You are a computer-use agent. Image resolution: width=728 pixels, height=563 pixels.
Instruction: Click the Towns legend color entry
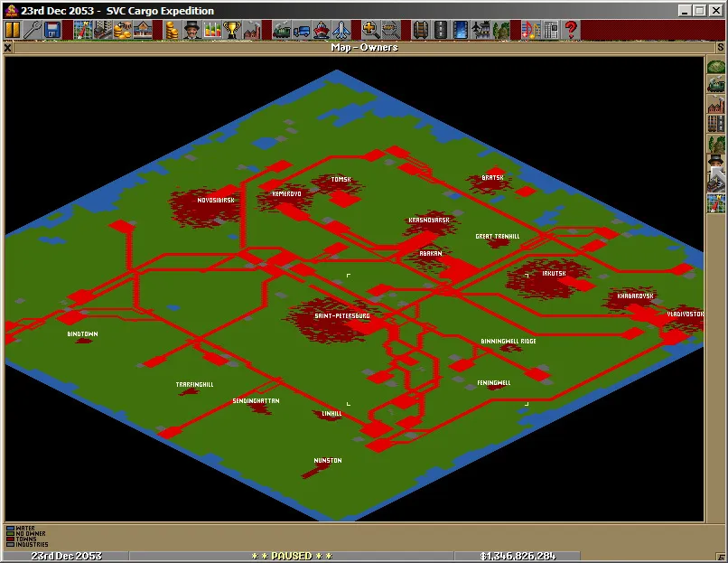tap(10, 540)
